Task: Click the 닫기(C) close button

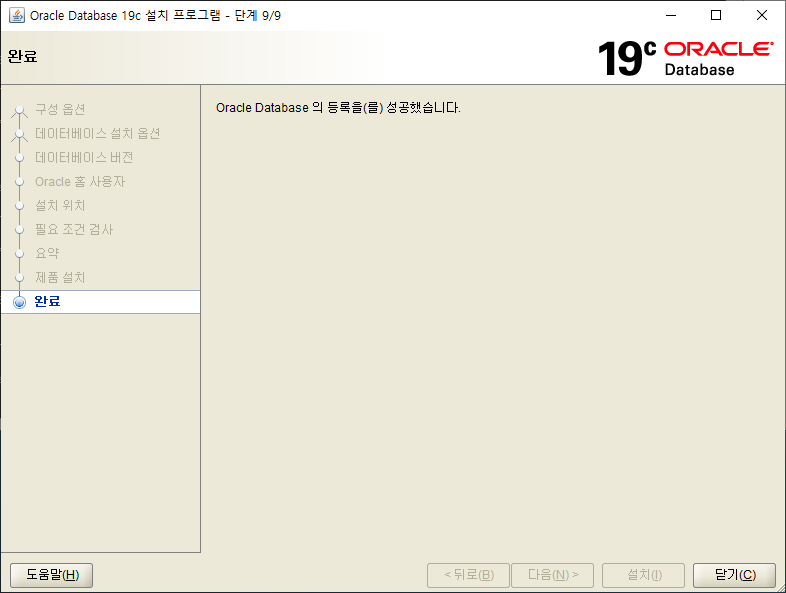Action: [734, 574]
